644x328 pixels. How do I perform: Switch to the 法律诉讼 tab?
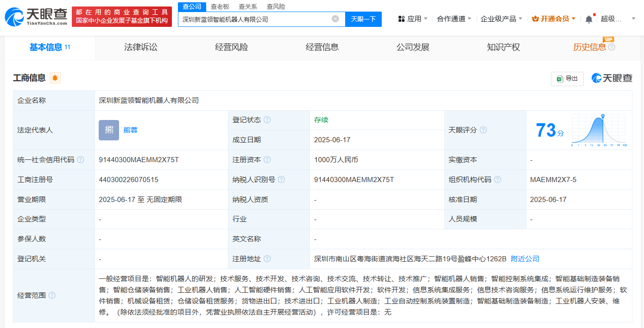tap(140, 47)
